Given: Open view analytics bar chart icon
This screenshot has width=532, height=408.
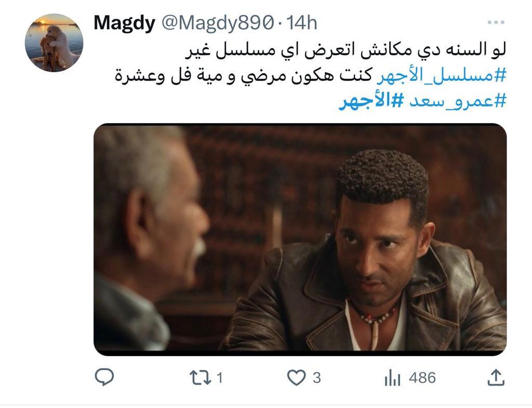Looking at the screenshot, I should point(393,378).
